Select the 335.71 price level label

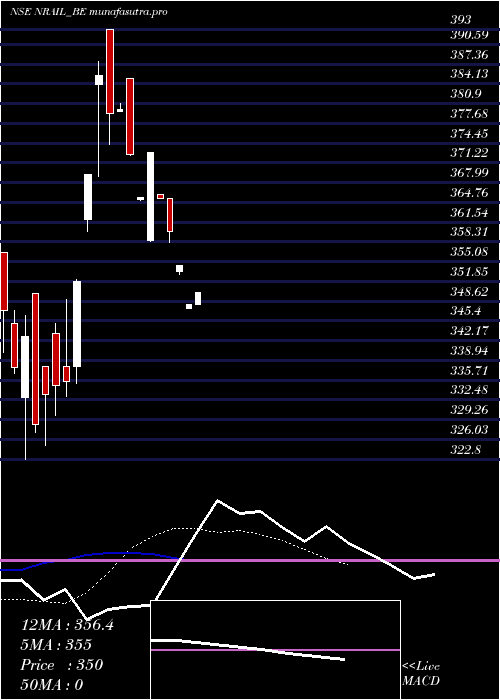click(469, 370)
